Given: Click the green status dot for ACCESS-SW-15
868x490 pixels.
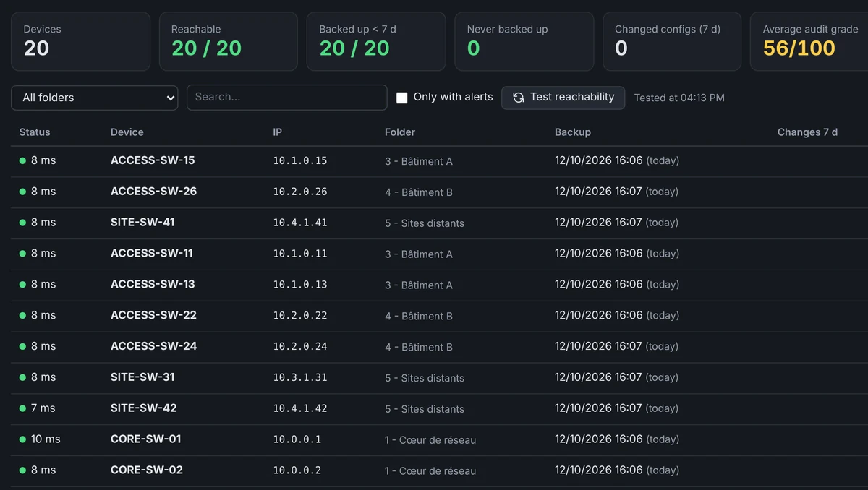Looking at the screenshot, I should pyautogui.click(x=22, y=160).
